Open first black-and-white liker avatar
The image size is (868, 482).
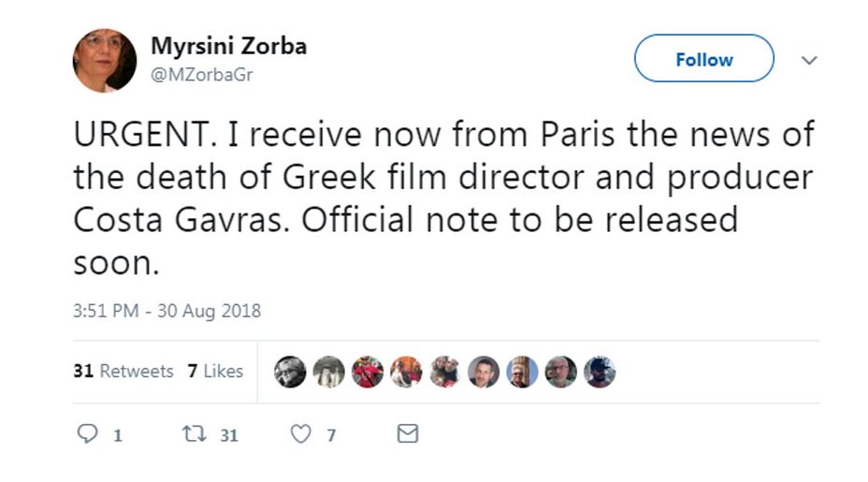pos(290,372)
